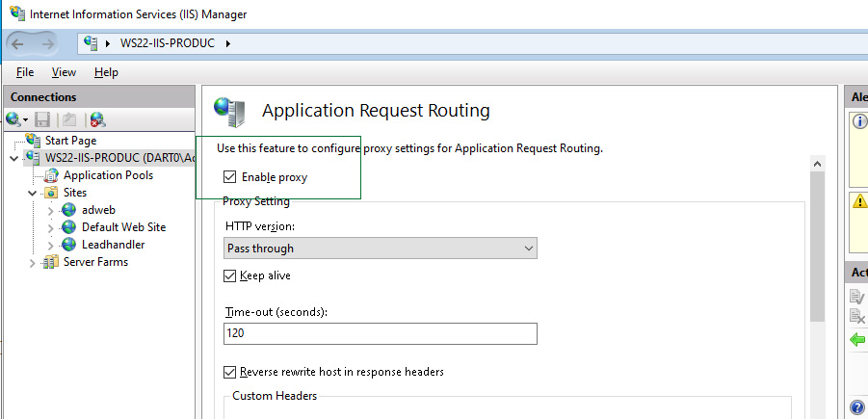Select WS22-IIS-PRODUC server in the tree
The width and height of the screenshot is (868, 419).
point(120,158)
